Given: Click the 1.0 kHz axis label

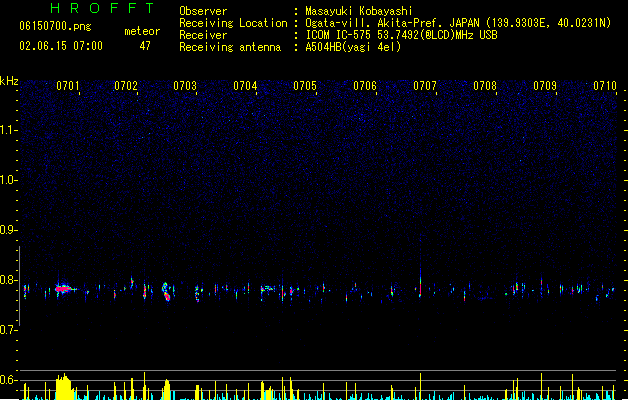Looking at the screenshot, I should click(9, 180).
